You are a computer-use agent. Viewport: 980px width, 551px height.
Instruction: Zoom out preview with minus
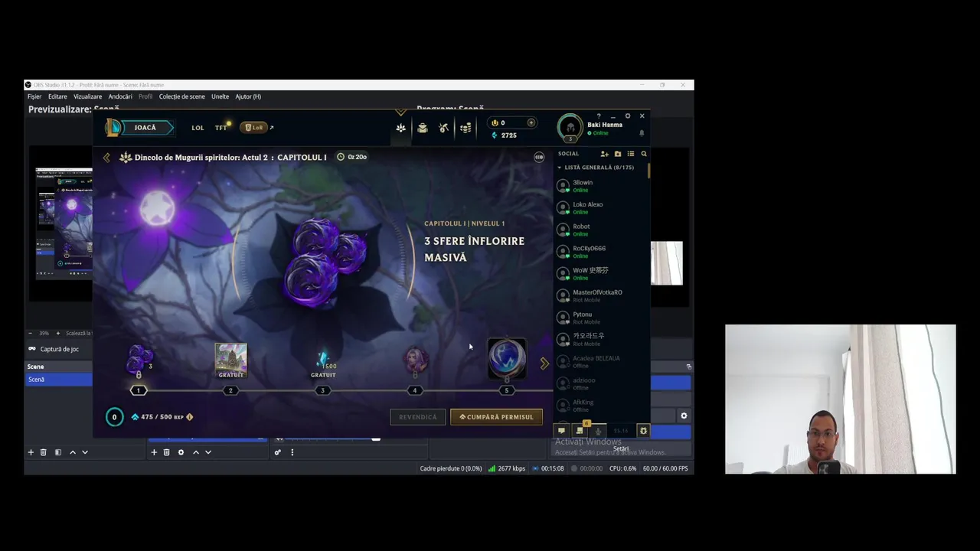31,334
